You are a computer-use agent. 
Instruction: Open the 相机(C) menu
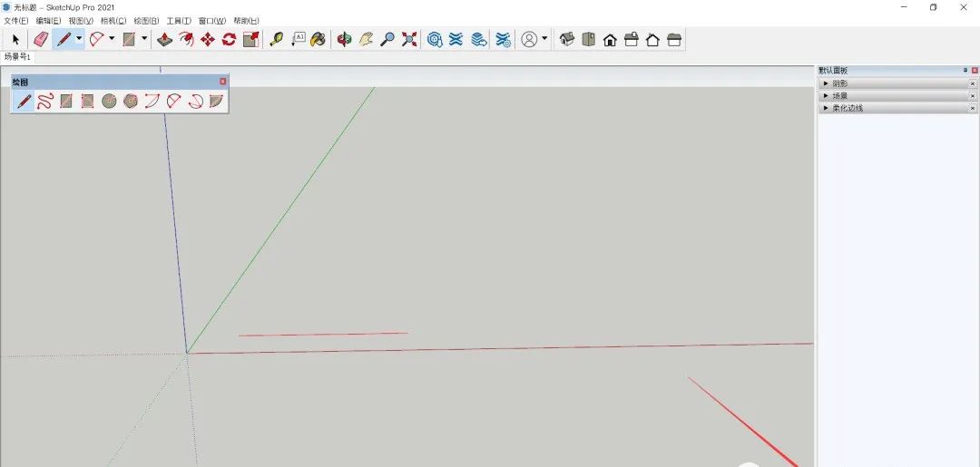click(113, 21)
